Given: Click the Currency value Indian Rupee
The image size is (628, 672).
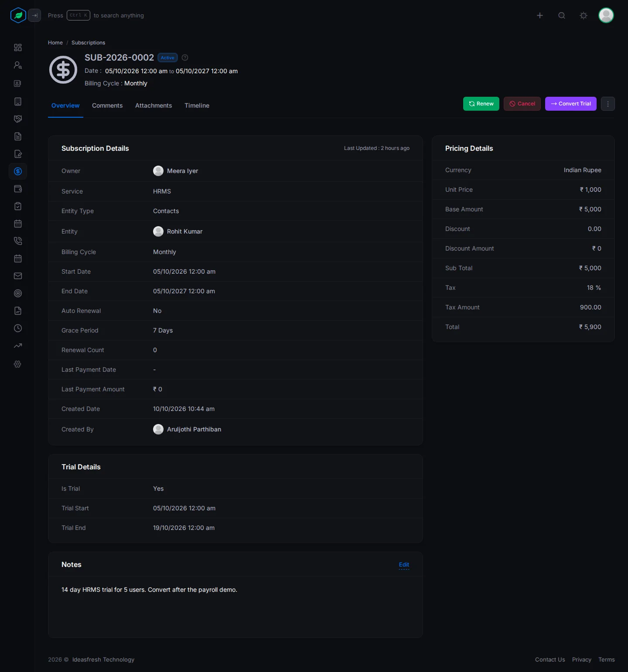Looking at the screenshot, I should click(x=582, y=170).
